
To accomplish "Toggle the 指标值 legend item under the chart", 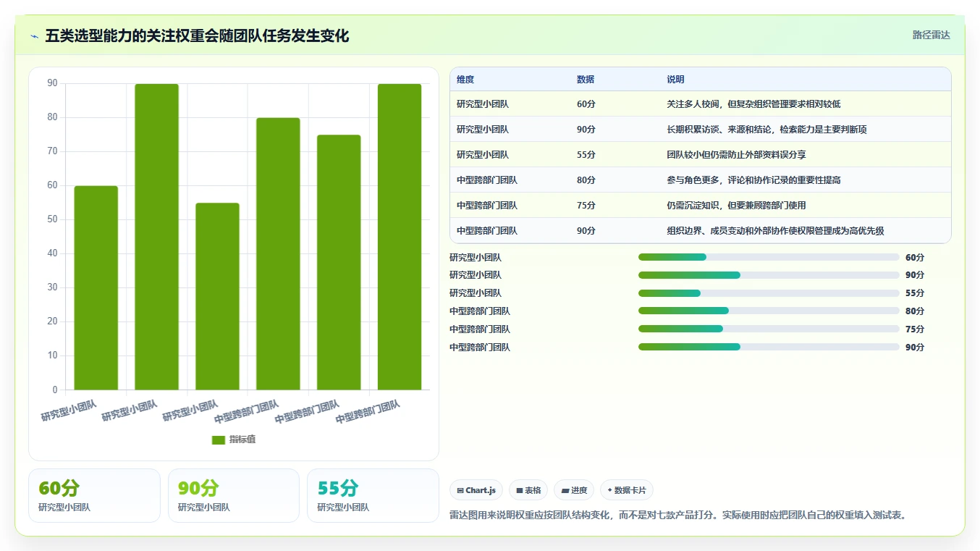I will pos(234,439).
